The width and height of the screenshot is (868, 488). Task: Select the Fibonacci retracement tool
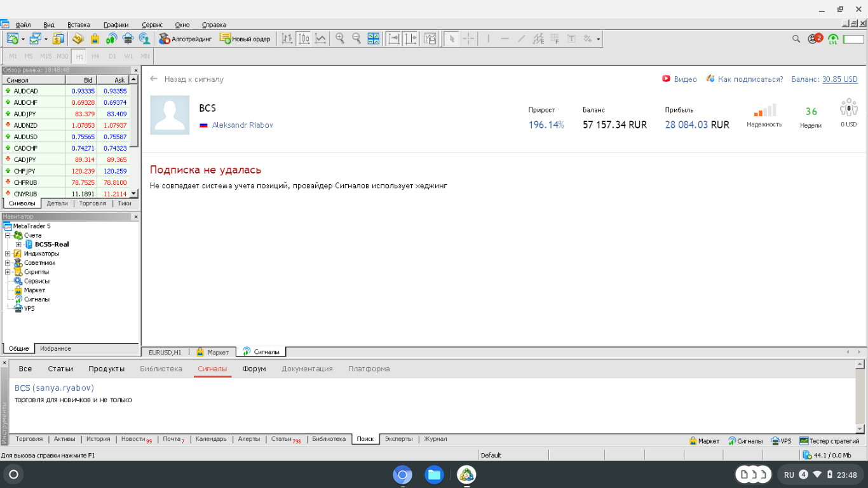point(555,39)
